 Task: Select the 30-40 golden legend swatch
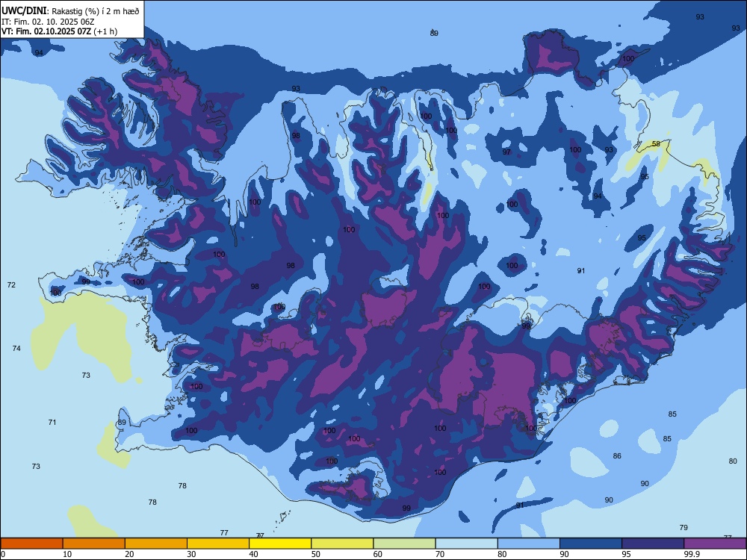[218, 544]
